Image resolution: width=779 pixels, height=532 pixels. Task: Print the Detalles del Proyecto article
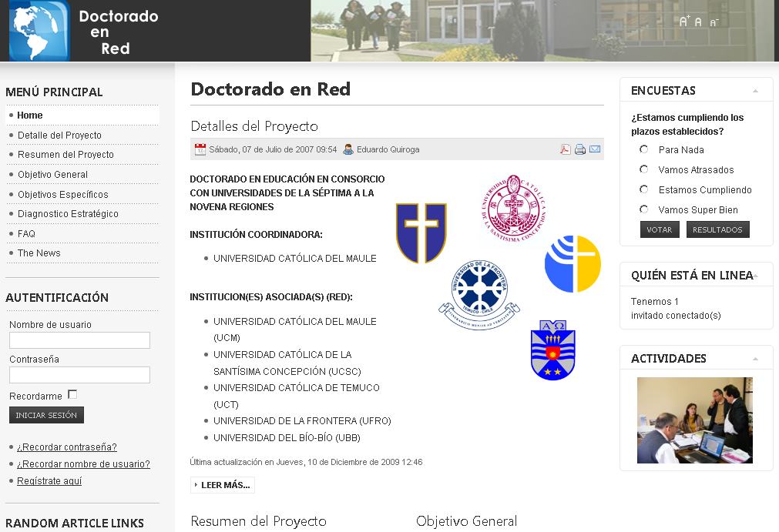point(579,149)
